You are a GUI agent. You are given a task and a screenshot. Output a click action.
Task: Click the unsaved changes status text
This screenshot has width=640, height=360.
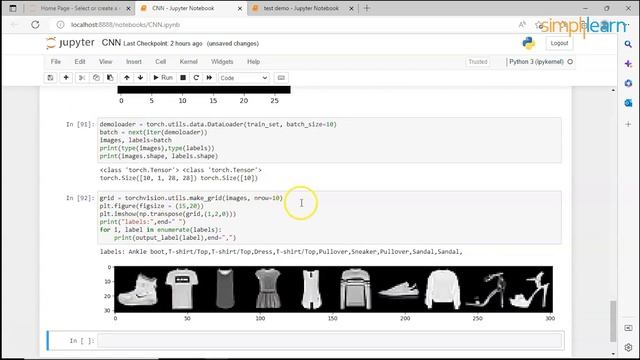click(x=233, y=43)
